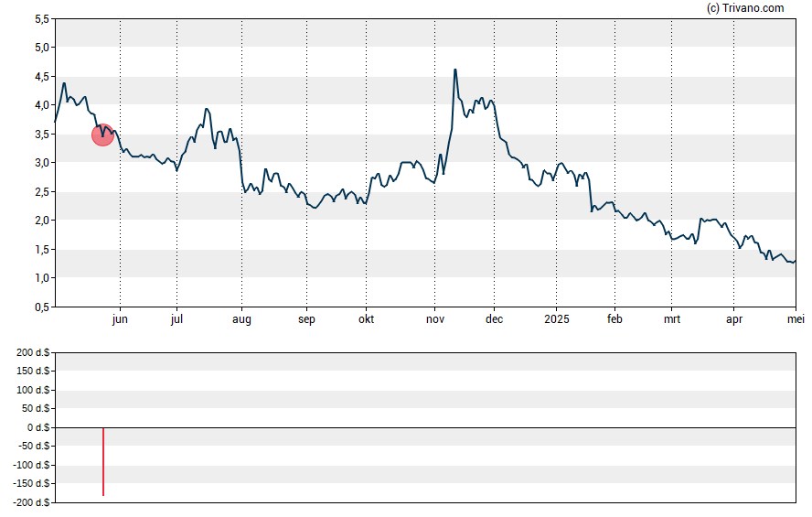This screenshot has height=517, width=812.
Task: Click the 'okt' month label
Action: pyautogui.click(x=366, y=319)
